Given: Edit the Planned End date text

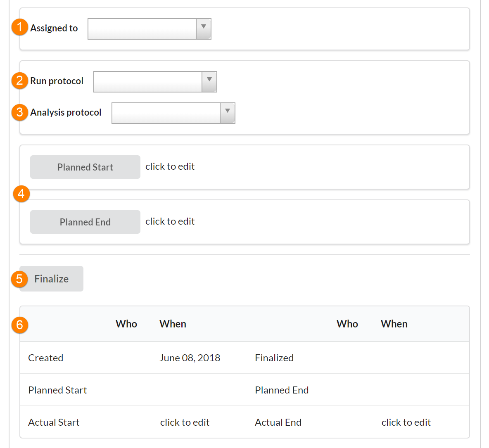Looking at the screenshot, I should [170, 221].
